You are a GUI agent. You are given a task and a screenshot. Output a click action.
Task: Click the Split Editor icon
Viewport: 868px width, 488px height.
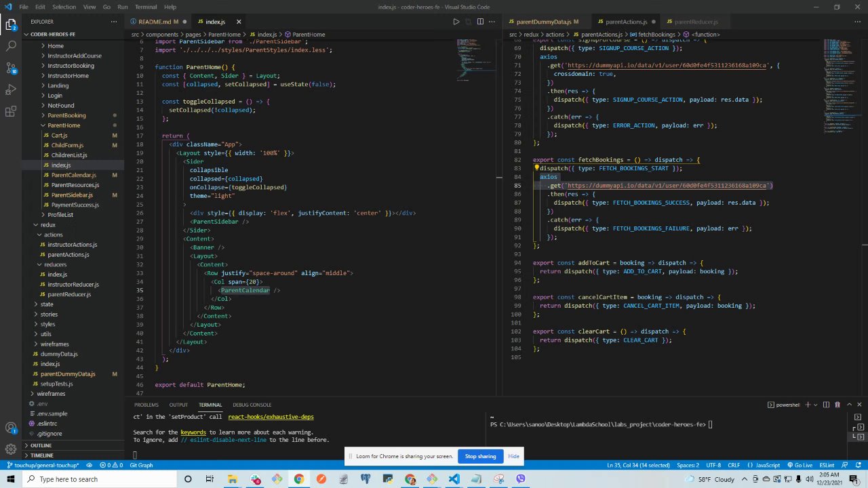pos(480,22)
